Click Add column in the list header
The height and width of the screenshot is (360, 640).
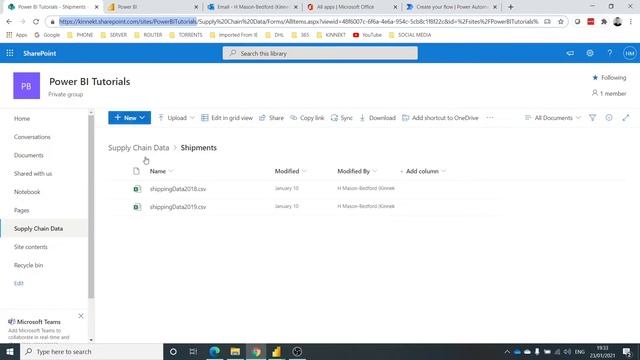pyautogui.click(x=422, y=171)
